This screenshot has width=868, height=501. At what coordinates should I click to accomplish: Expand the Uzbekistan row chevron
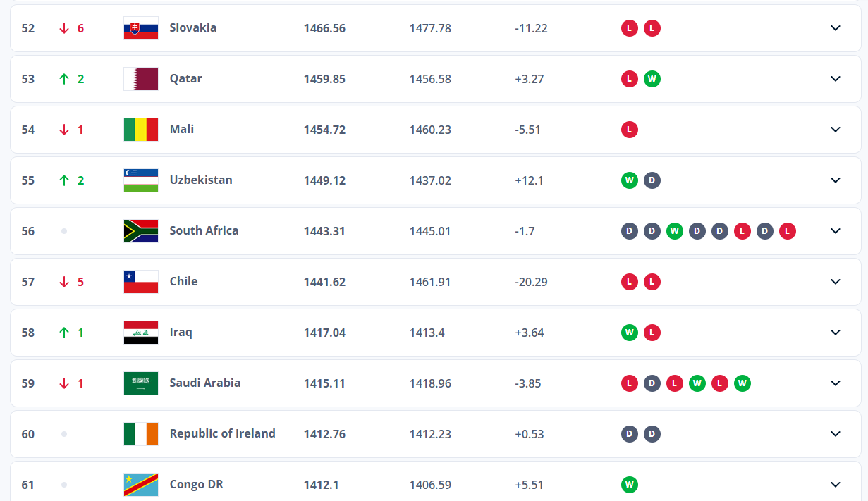(836, 180)
